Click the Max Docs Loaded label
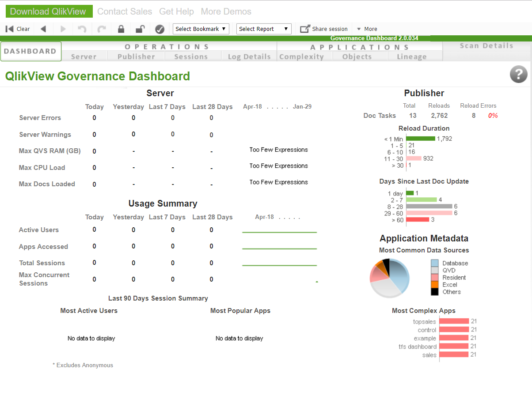 pyautogui.click(x=47, y=184)
